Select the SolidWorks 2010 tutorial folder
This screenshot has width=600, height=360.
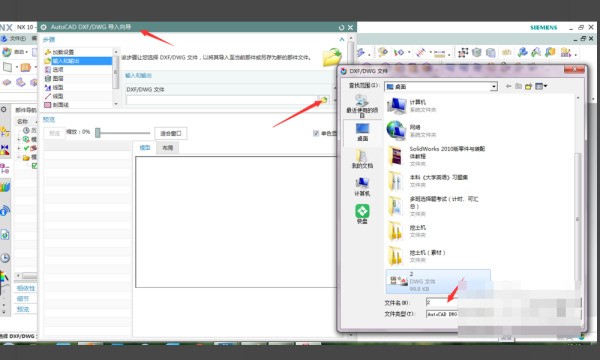coord(437,156)
